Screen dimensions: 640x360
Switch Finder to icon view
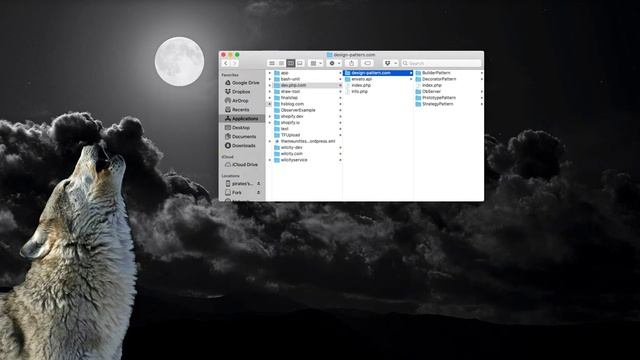pos(272,63)
